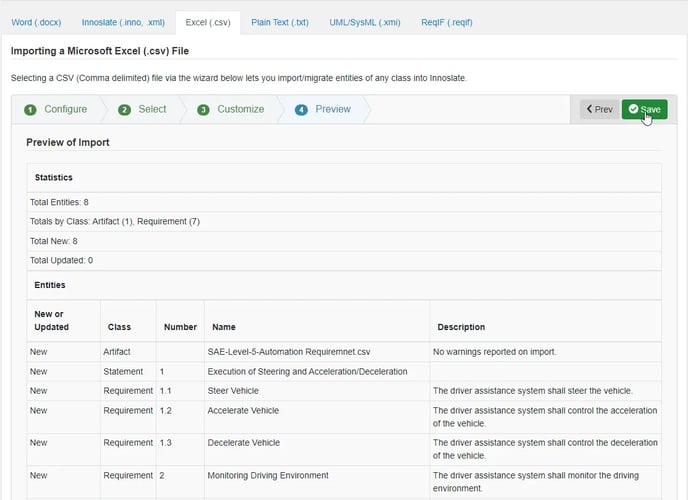Click the New or Updated column header
The height and width of the screenshot is (500, 688).
pyautogui.click(x=50, y=320)
